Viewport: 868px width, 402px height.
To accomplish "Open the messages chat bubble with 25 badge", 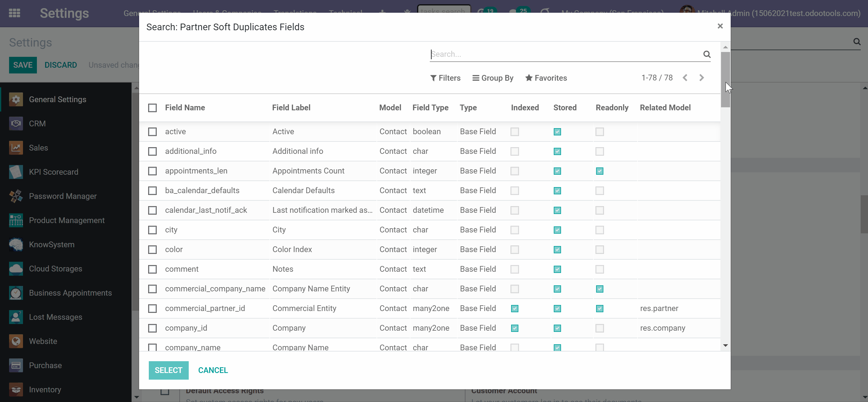I will point(519,12).
